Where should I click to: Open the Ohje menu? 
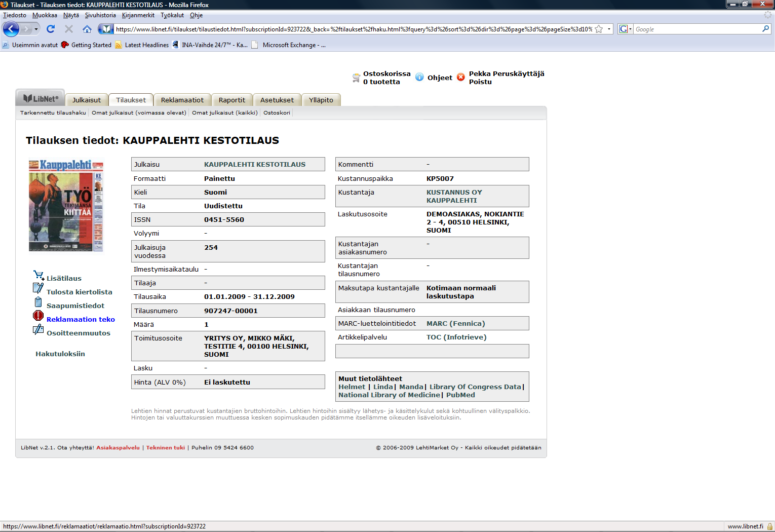tap(196, 15)
